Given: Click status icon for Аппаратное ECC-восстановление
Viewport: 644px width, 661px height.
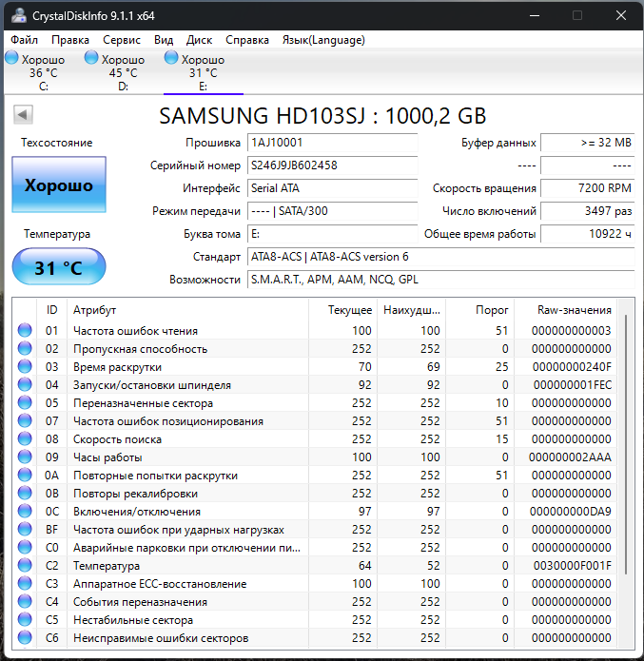Looking at the screenshot, I should 25,583.
